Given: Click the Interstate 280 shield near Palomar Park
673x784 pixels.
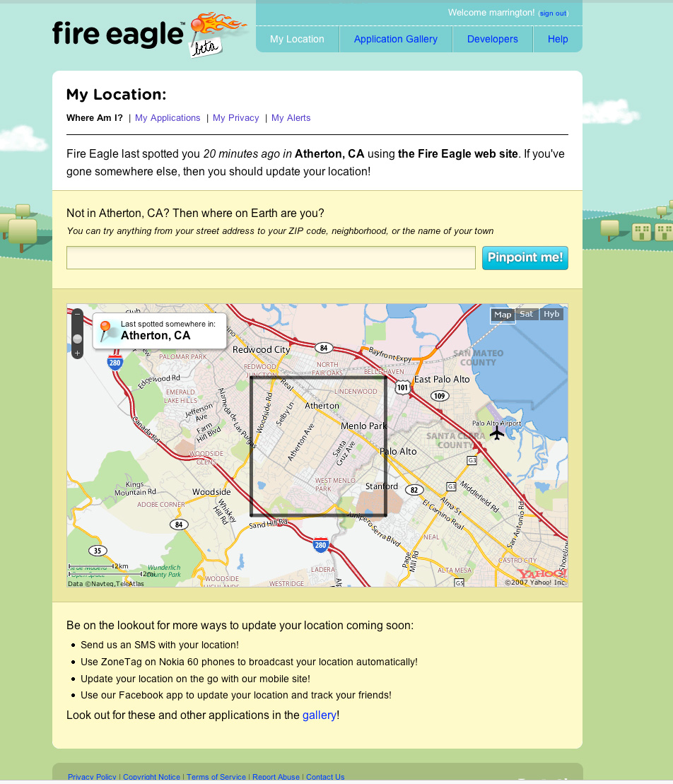Looking at the screenshot, I should click(x=115, y=362).
